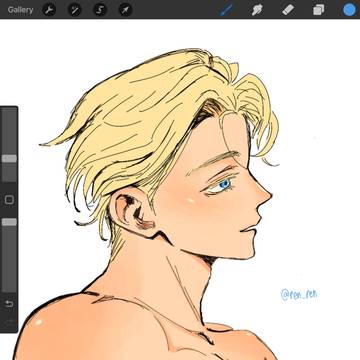
Task: Select the Eraser tool
Action: click(x=288, y=10)
